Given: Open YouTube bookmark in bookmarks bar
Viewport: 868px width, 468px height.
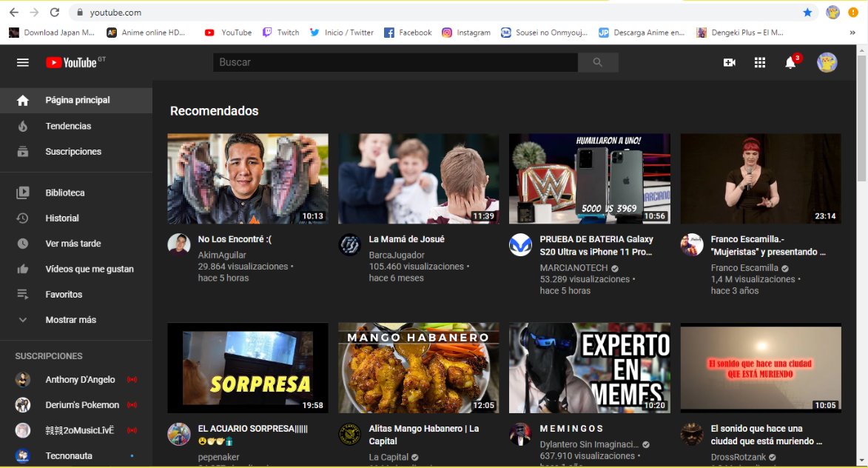Looking at the screenshot, I should coord(228,33).
